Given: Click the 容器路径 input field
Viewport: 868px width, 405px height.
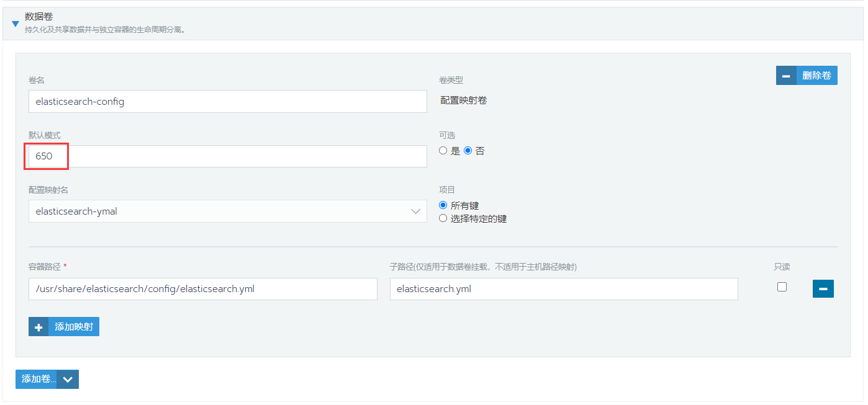Looking at the screenshot, I should coord(202,289).
